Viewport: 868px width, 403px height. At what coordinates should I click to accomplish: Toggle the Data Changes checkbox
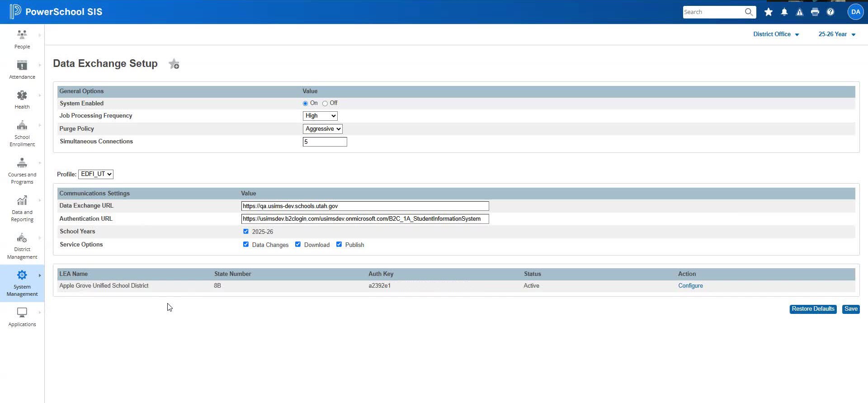[x=246, y=244]
